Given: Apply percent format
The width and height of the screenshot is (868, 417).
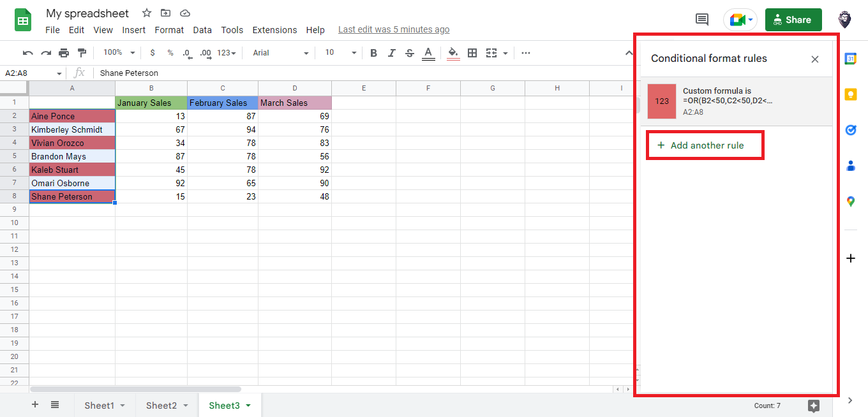Looking at the screenshot, I should click(169, 52).
